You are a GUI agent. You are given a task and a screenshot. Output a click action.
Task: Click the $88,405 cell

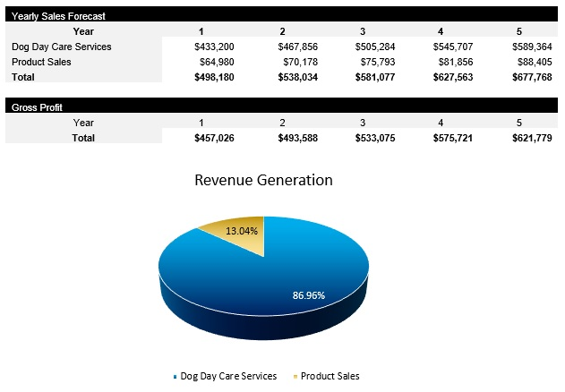pyautogui.click(x=532, y=62)
